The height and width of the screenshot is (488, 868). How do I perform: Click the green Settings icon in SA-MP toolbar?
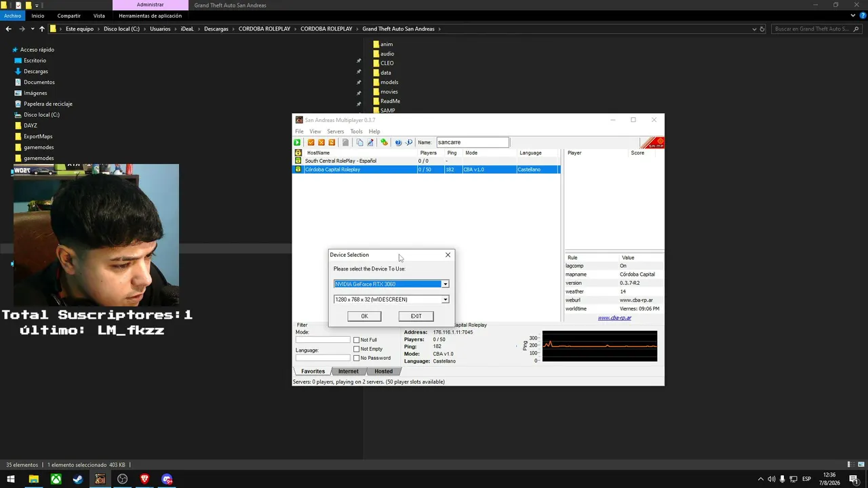pos(384,142)
